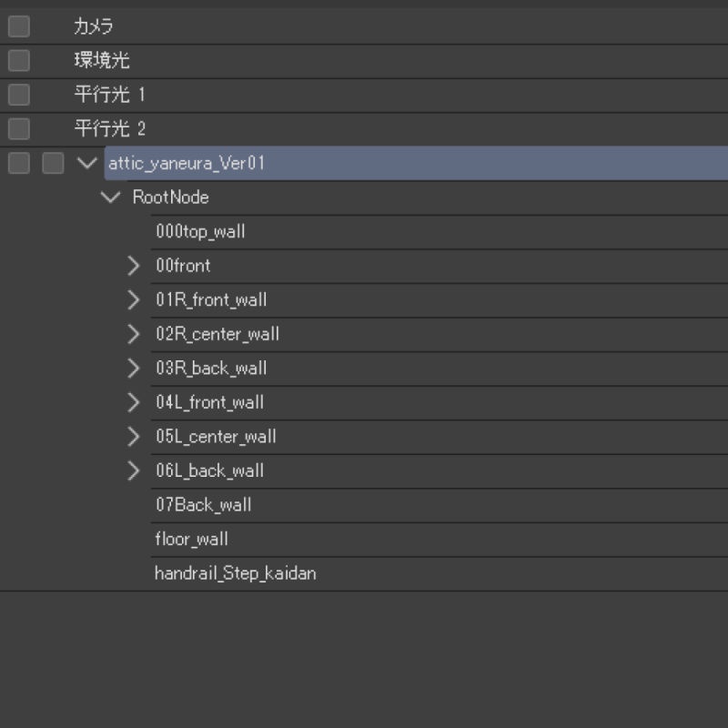Toggle visibility checkbox for カメラ
This screenshot has height=728, width=728.
point(18,26)
